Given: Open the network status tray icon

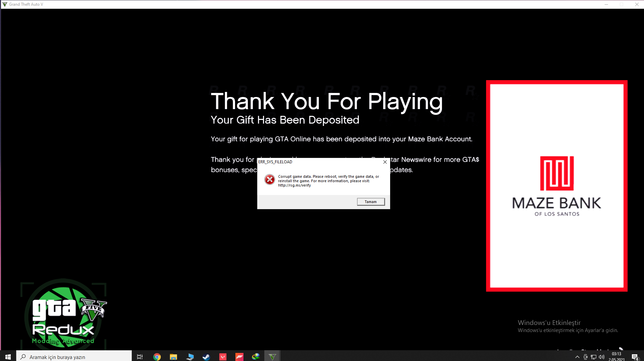Looking at the screenshot, I should [x=594, y=357].
